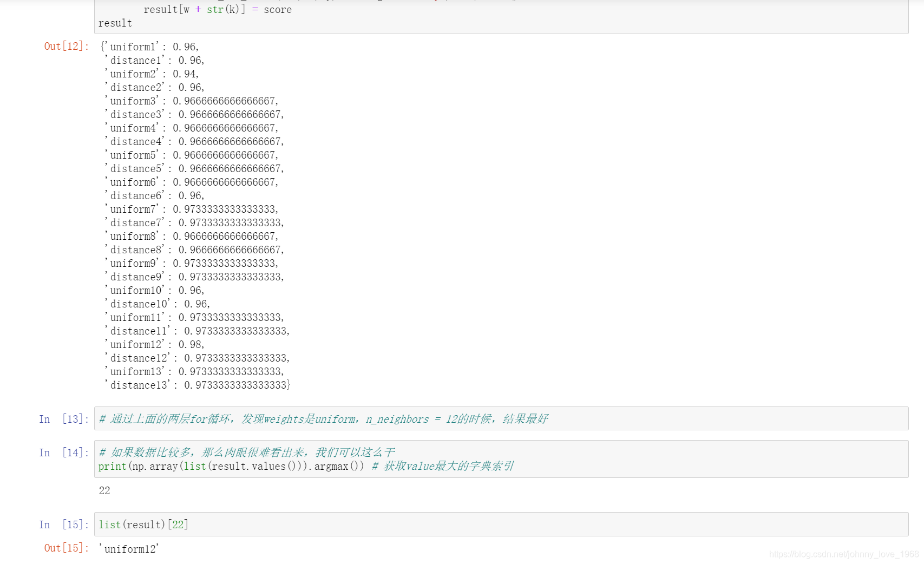Click the 'distance12' result line
This screenshot has width=924, height=564.
[x=197, y=358]
